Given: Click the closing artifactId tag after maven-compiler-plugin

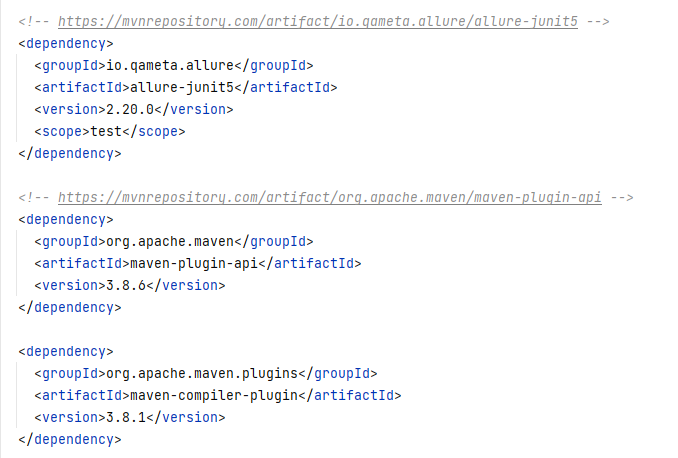Looking at the screenshot, I should (350, 396).
